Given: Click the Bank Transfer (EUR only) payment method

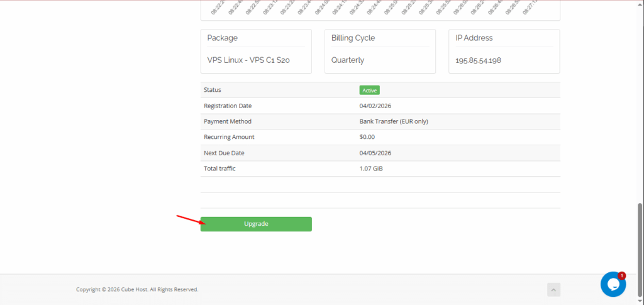Looking at the screenshot, I should coord(394,121).
